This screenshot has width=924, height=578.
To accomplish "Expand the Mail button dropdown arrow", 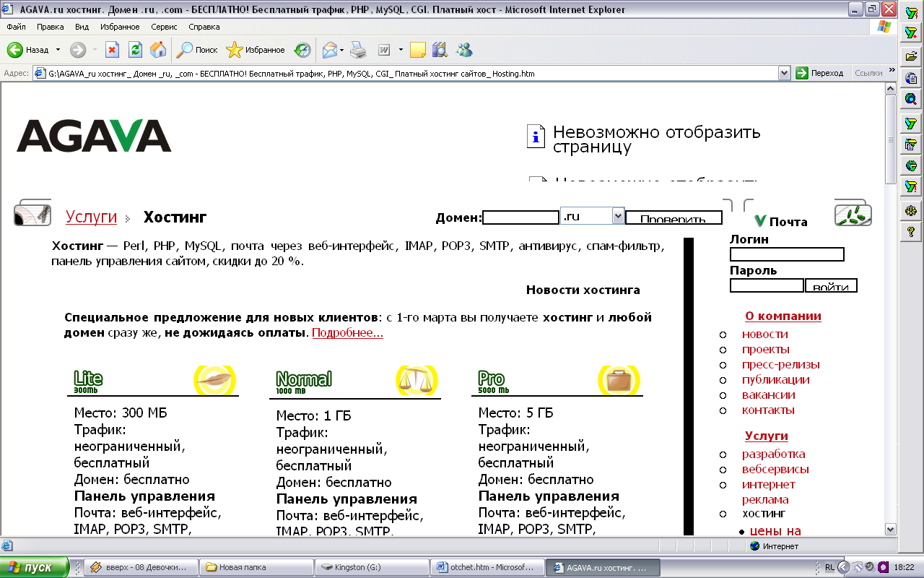I will click(x=342, y=50).
